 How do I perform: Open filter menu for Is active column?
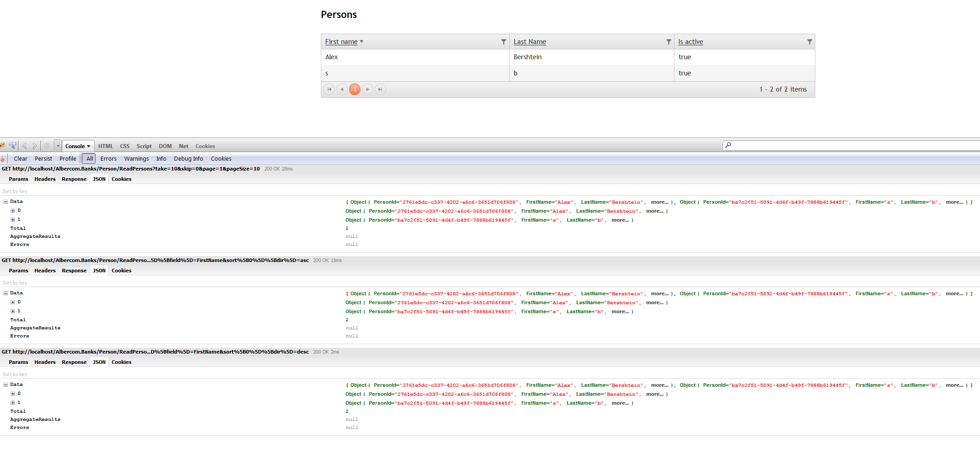click(x=809, y=42)
